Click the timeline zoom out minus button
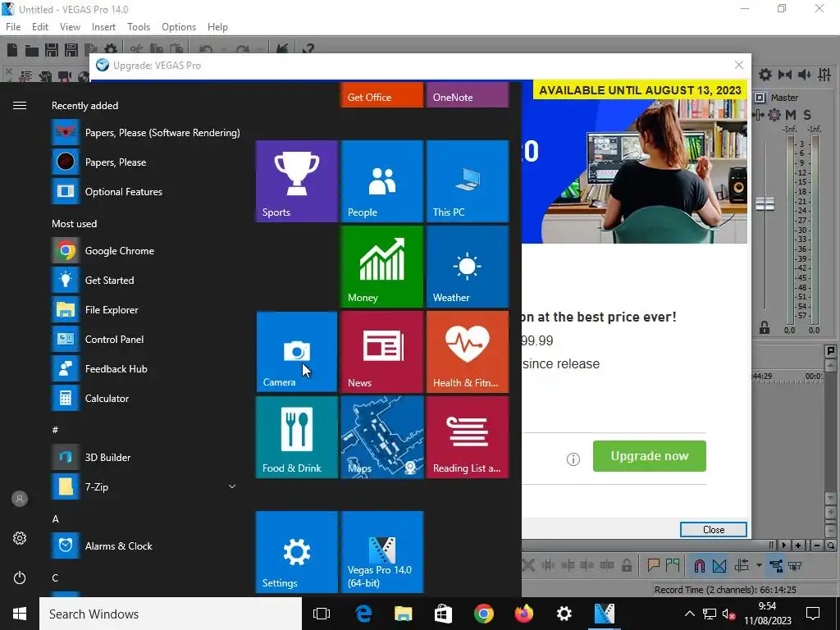The image size is (840, 630). tap(816, 546)
